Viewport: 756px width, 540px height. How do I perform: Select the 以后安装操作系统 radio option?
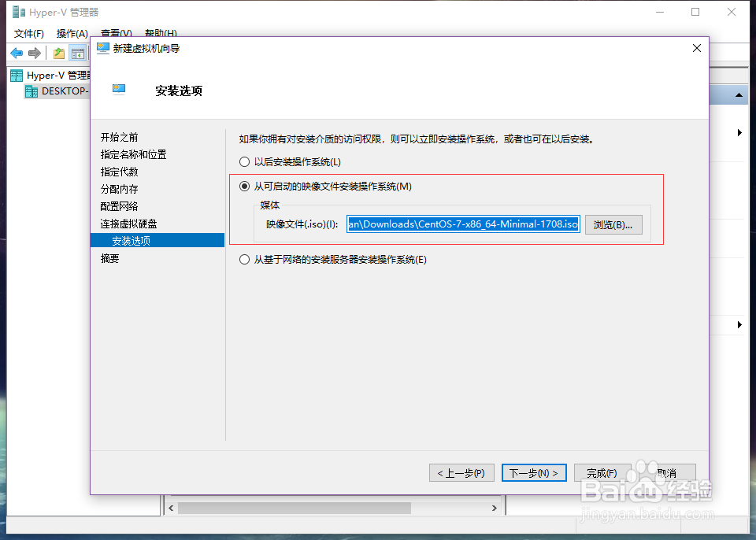[x=244, y=161]
